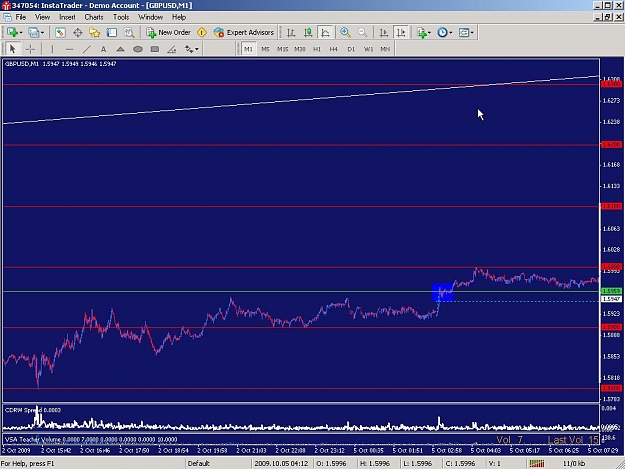Select the trendline by angle tool
This screenshot has width=625, height=469.
pyautogui.click(x=172, y=49)
